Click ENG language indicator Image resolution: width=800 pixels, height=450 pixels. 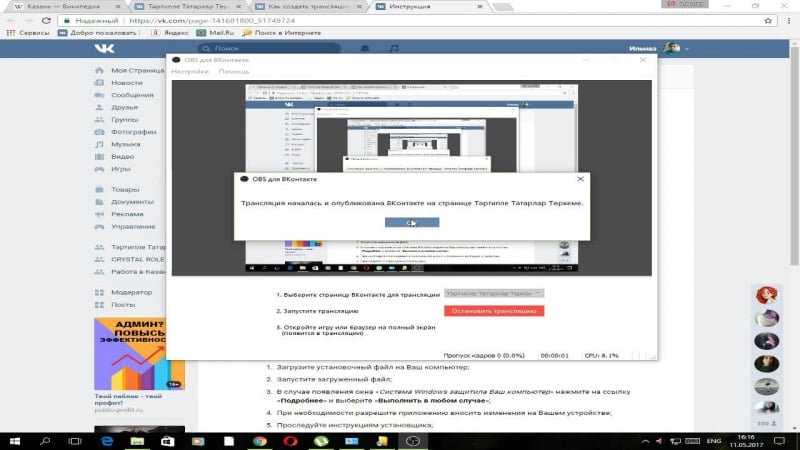click(714, 441)
